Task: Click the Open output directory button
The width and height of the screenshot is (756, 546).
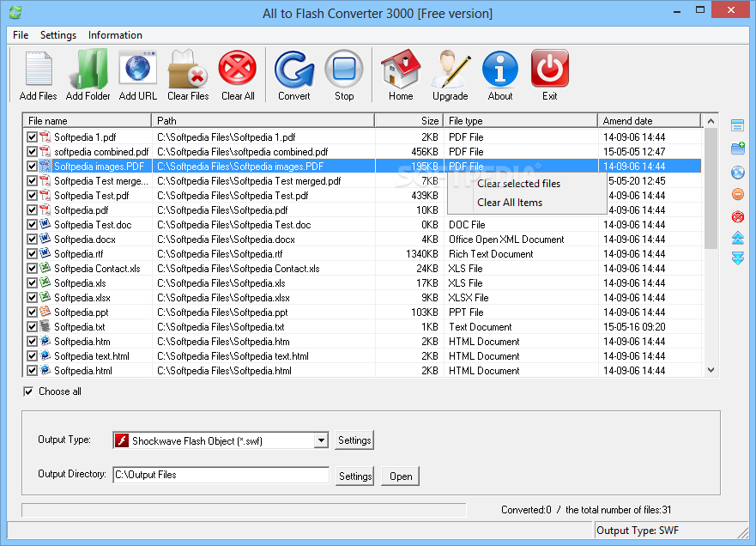Action: pyautogui.click(x=400, y=476)
